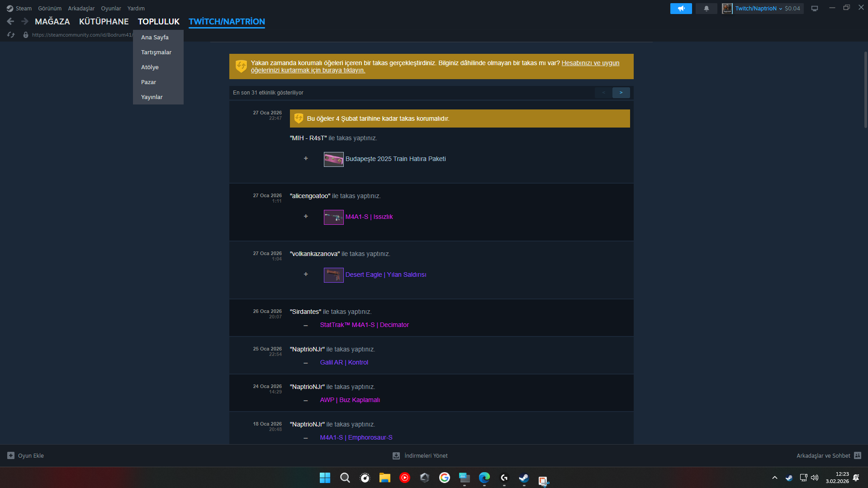
Task: Click the İndirmeleri Yönet download icon
Action: [396, 455]
